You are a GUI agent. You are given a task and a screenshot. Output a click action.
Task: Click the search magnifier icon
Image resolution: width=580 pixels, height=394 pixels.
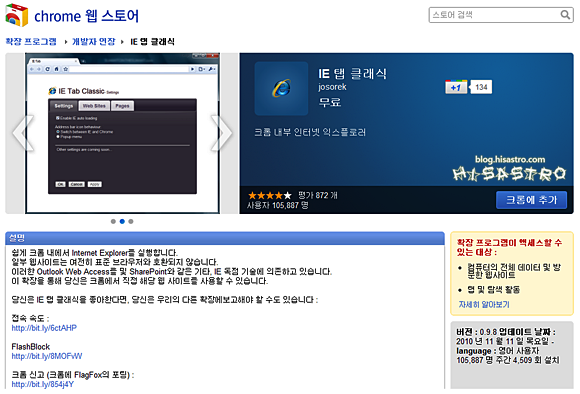[565, 15]
